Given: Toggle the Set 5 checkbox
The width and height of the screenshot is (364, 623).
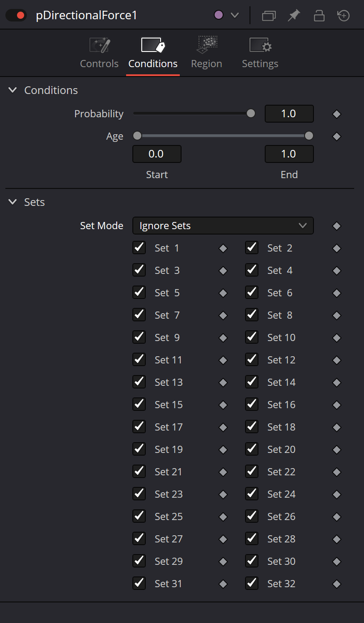Looking at the screenshot, I should [139, 292].
